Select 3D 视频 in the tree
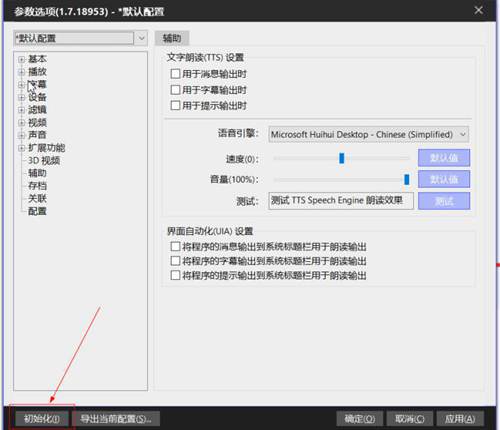 pyautogui.click(x=44, y=161)
